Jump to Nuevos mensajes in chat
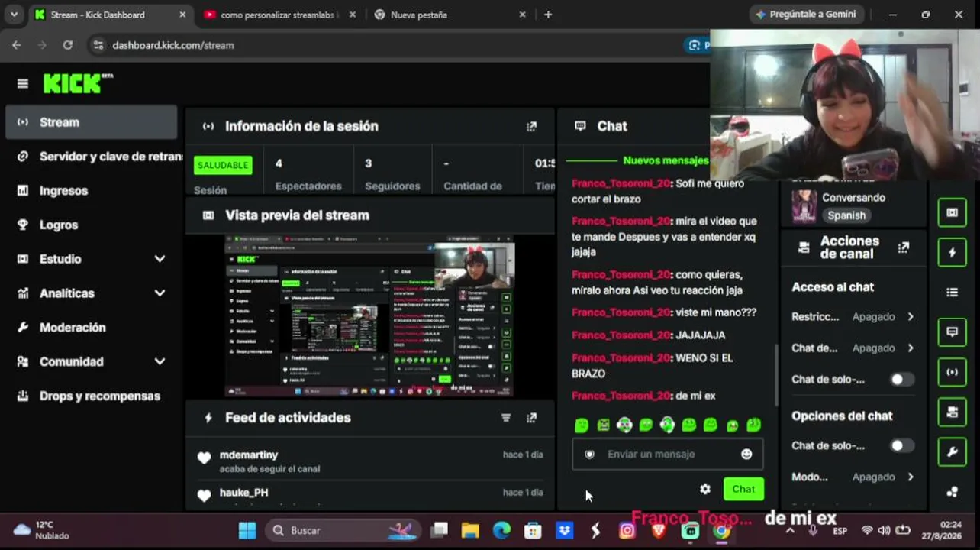This screenshot has width=980, height=550. tap(666, 160)
